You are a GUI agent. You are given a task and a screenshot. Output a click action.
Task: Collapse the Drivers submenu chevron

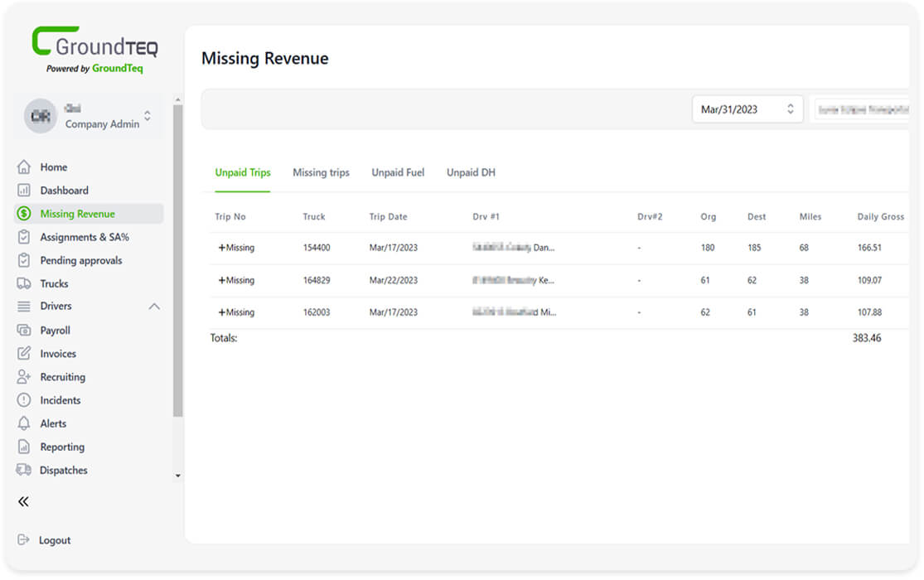[x=154, y=307]
